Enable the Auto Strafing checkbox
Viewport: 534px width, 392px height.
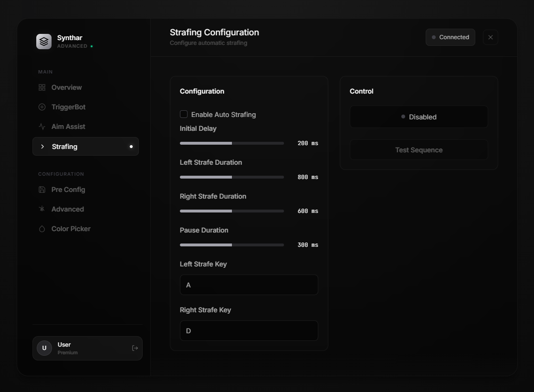point(184,114)
